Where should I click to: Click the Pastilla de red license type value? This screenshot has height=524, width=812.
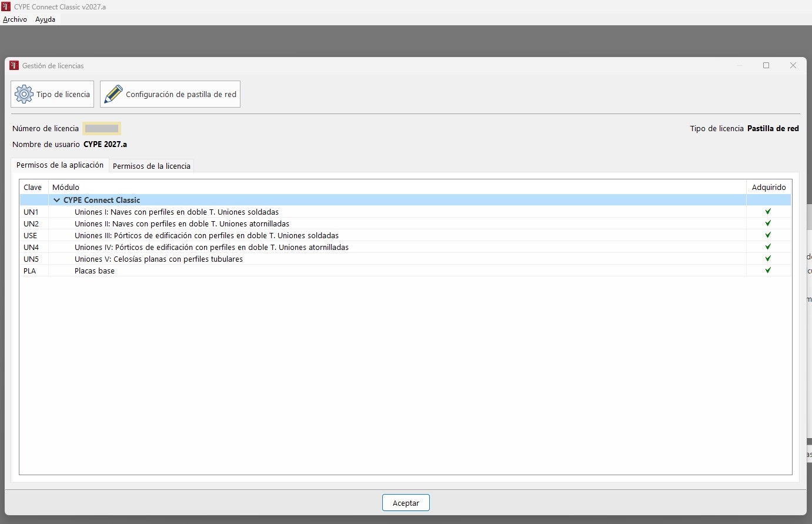tap(773, 128)
